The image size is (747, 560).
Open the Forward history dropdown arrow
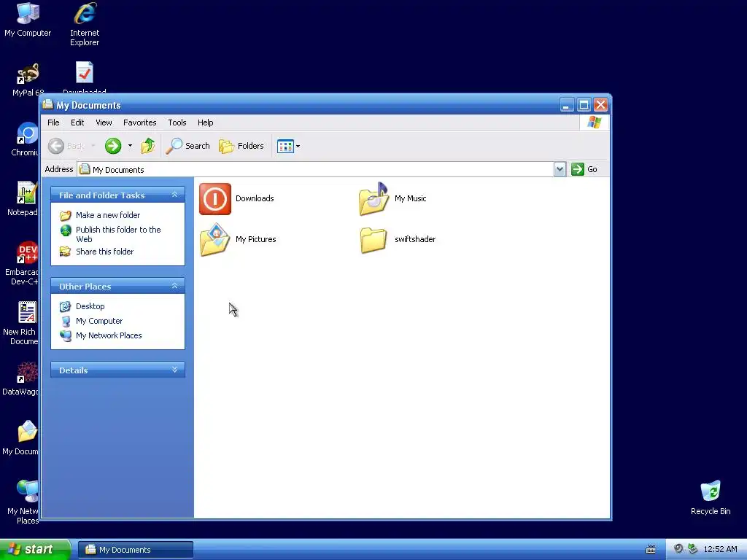pos(130,146)
